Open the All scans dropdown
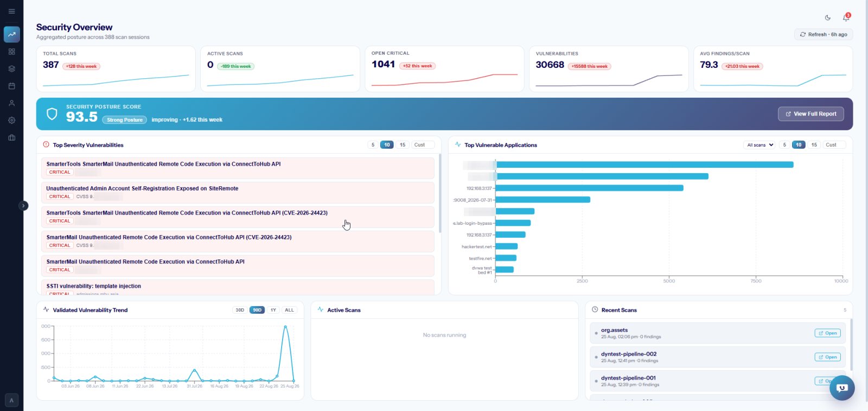This screenshot has width=868, height=411. [x=759, y=145]
